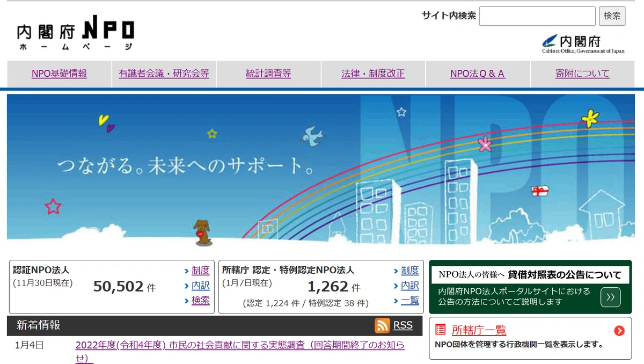Click the Cabinet Office 内閣府 logo

point(583,43)
